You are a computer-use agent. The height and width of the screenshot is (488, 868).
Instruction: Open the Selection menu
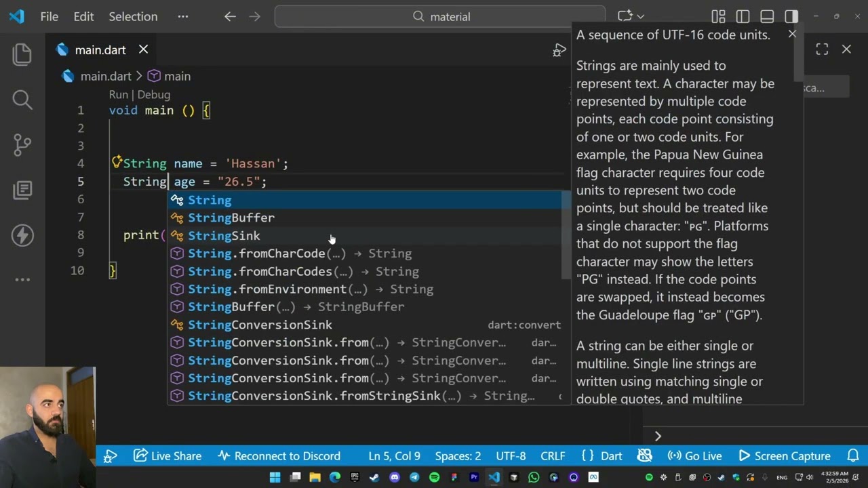pos(133,16)
